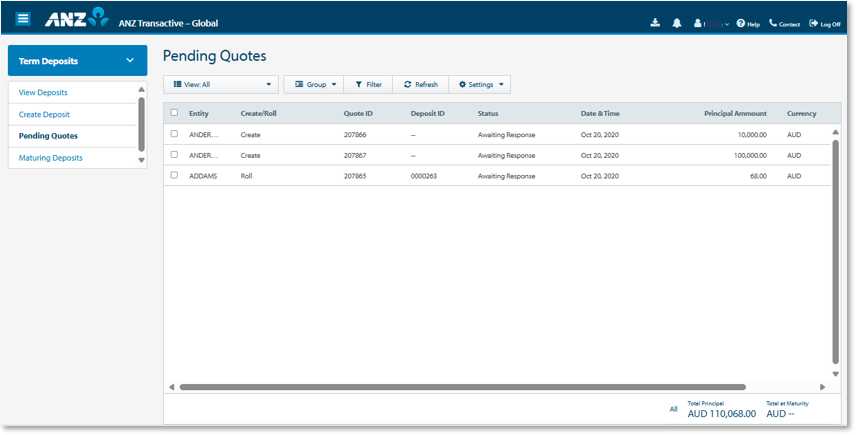Open Help from the header
The width and height of the screenshot is (856, 435).
coord(748,23)
